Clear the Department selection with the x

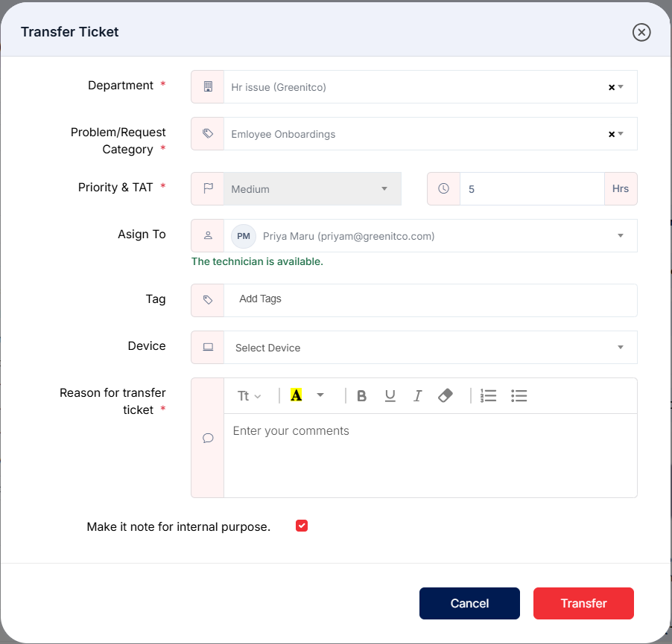pyautogui.click(x=612, y=87)
